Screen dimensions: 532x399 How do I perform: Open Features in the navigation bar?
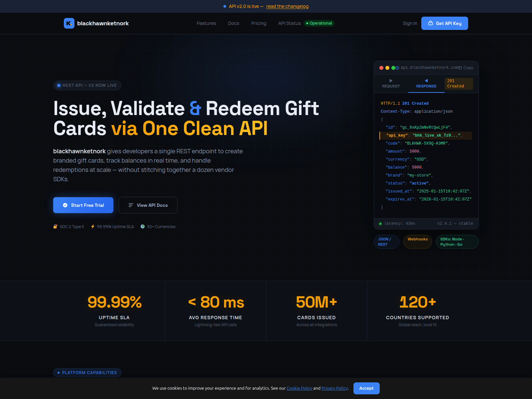[206, 23]
